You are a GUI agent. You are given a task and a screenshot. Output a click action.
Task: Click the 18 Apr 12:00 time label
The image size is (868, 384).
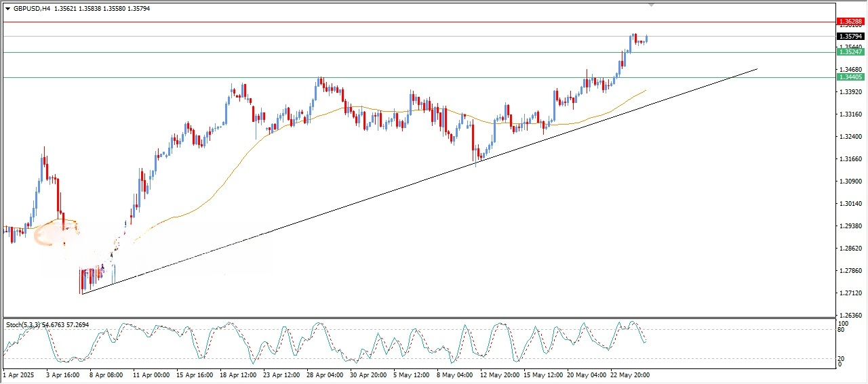coord(238,375)
